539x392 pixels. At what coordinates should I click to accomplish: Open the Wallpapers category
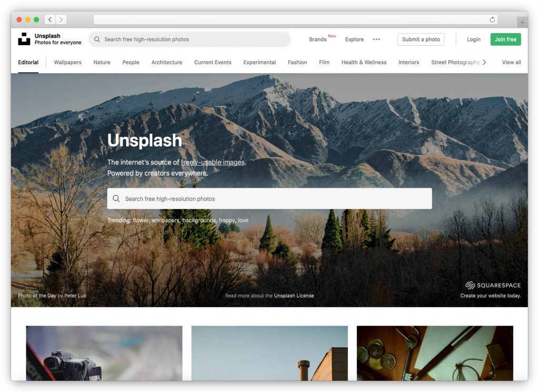(x=68, y=62)
